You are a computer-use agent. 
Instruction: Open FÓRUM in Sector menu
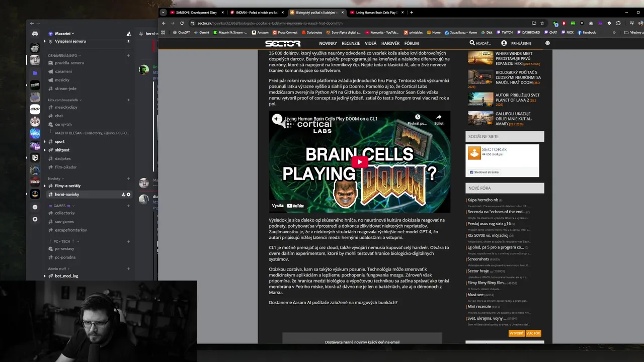412,44
